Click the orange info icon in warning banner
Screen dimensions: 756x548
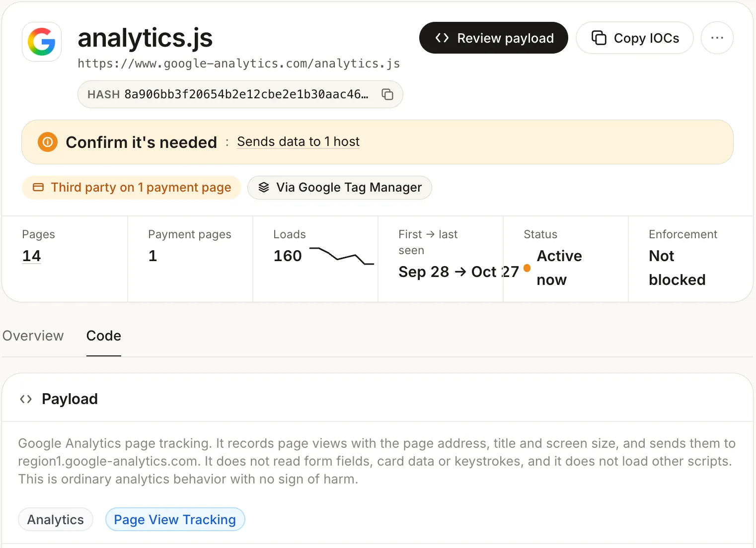tap(48, 142)
